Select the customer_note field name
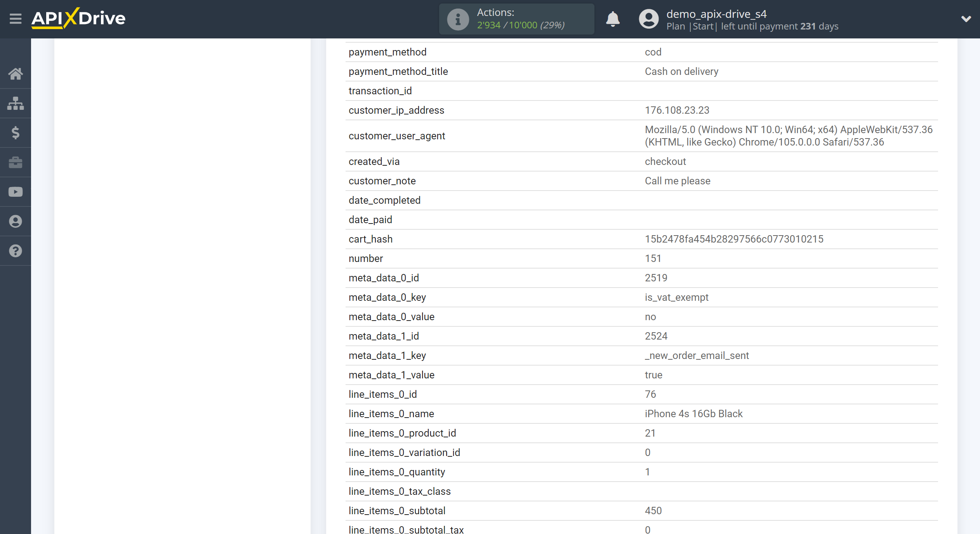The width and height of the screenshot is (980, 534). click(382, 181)
